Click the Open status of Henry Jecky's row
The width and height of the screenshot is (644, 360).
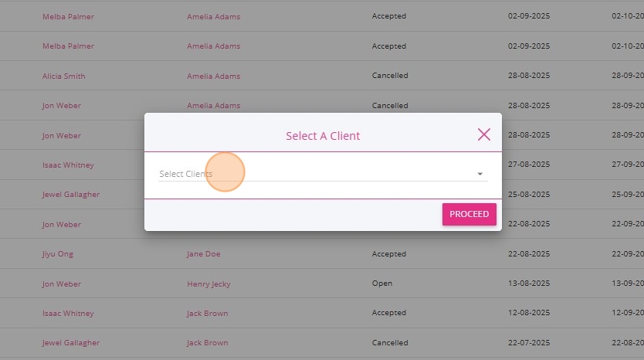point(382,284)
